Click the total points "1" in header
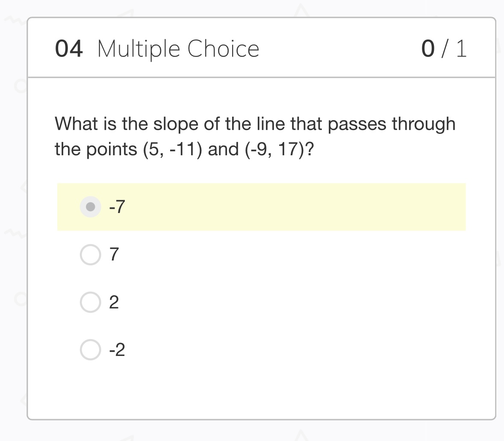The height and width of the screenshot is (441, 504). pos(461,49)
